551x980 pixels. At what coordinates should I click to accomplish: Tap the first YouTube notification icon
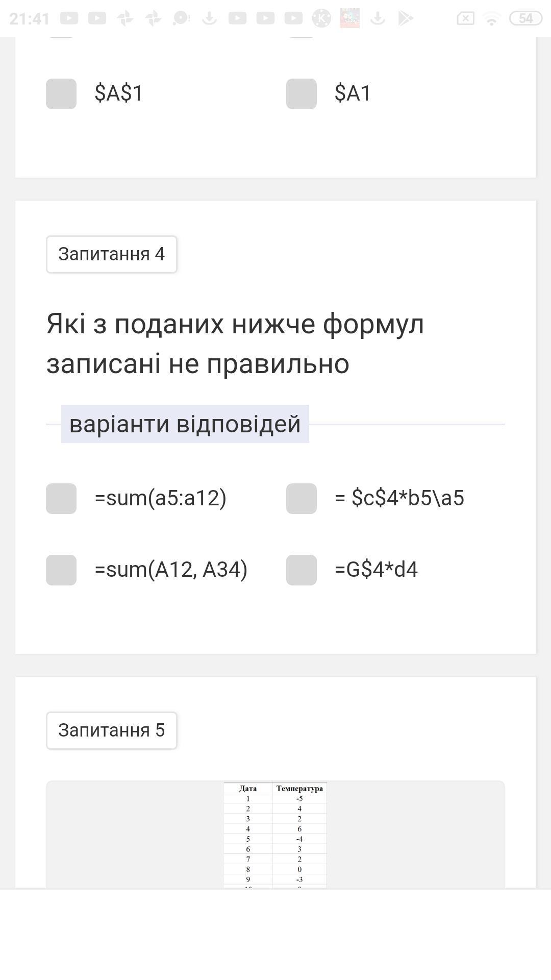(x=69, y=18)
